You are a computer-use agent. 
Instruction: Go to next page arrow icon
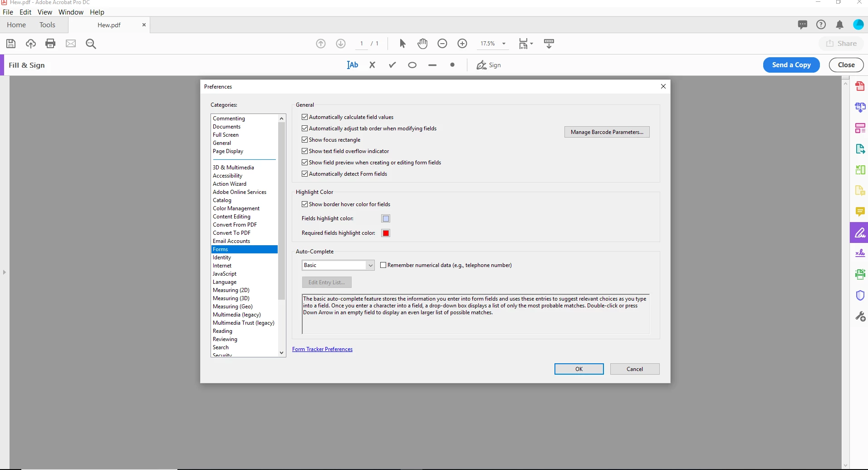tap(341, 44)
